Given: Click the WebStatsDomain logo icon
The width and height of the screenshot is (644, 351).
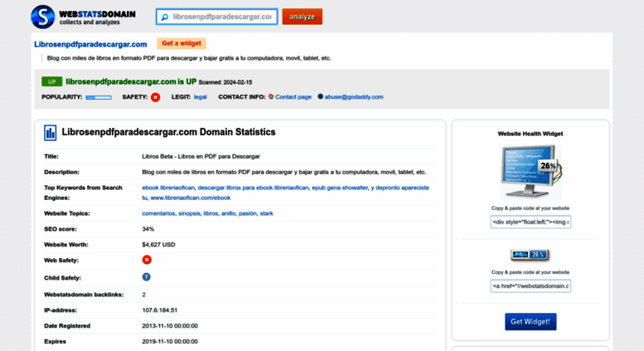Looking at the screenshot, I should pos(42,17).
